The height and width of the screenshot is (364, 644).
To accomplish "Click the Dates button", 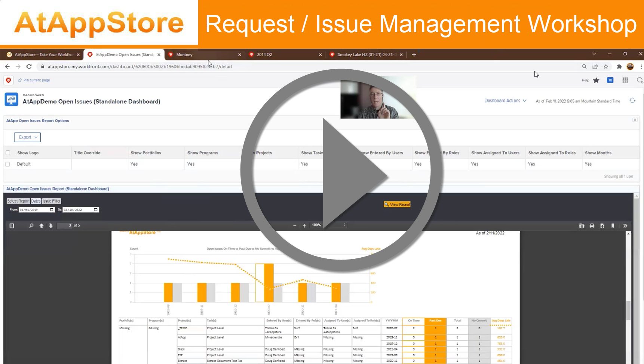I will pyautogui.click(x=36, y=201).
